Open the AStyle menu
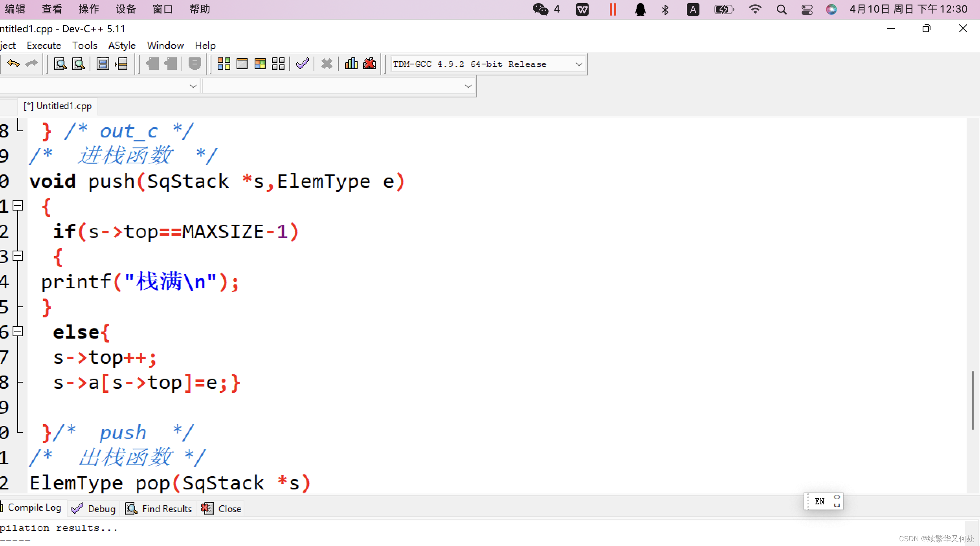This screenshot has width=980, height=546. [122, 46]
